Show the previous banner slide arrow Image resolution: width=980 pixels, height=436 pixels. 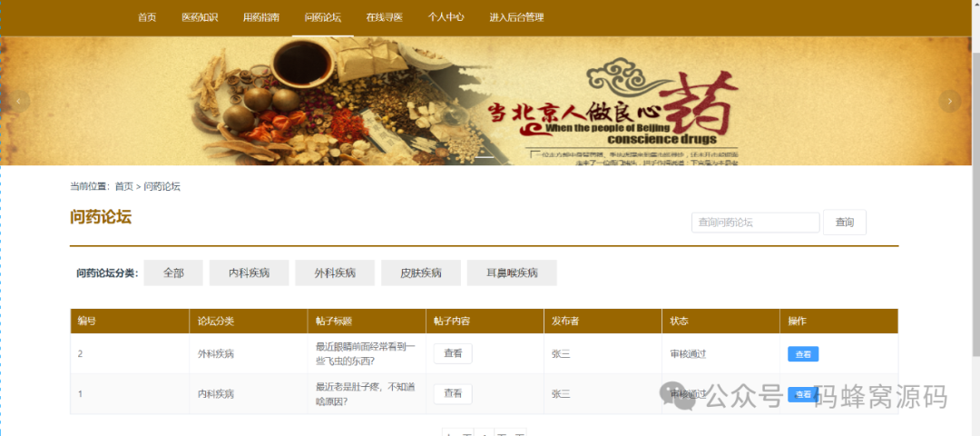tap(19, 101)
